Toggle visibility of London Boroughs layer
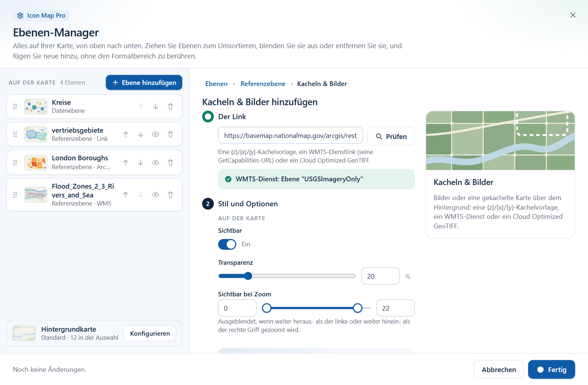The width and height of the screenshot is (588, 385). (x=155, y=163)
